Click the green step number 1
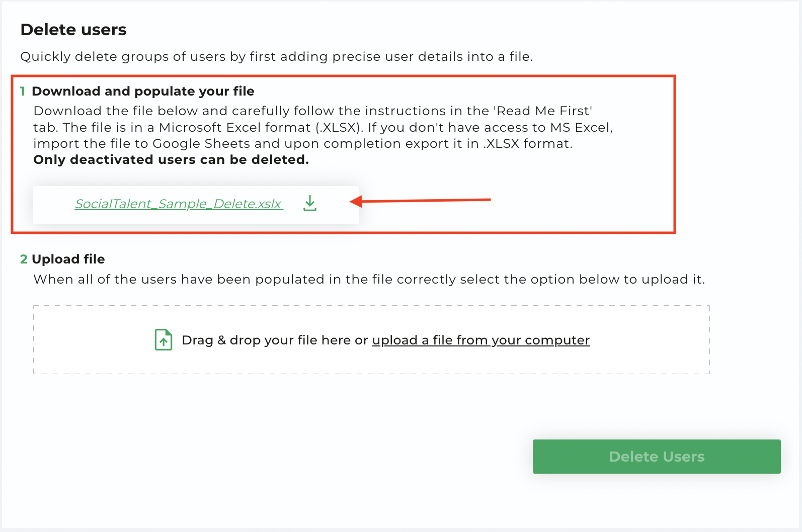Screen dimensions: 802x532 coord(23,91)
